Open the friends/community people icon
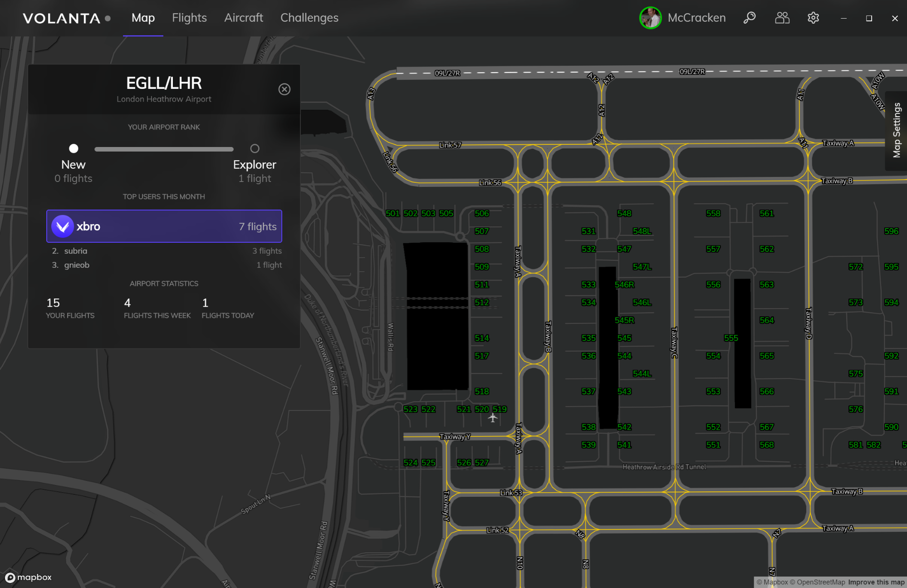 (782, 18)
